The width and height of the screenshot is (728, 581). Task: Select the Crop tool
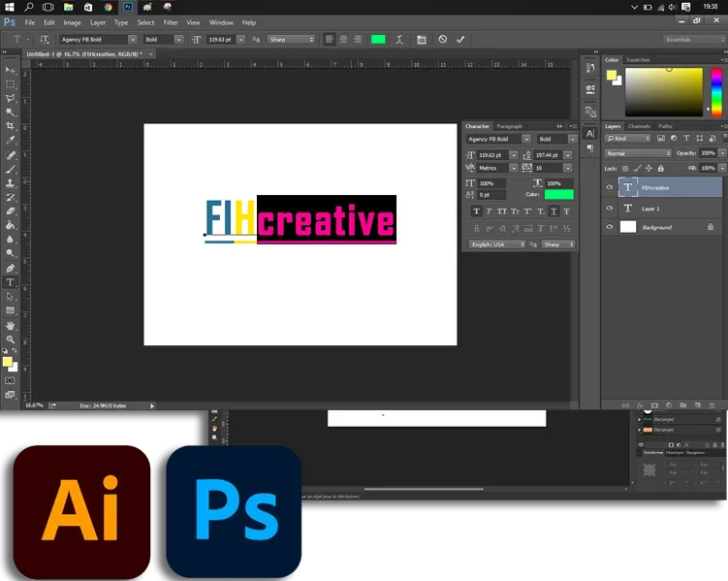11,126
